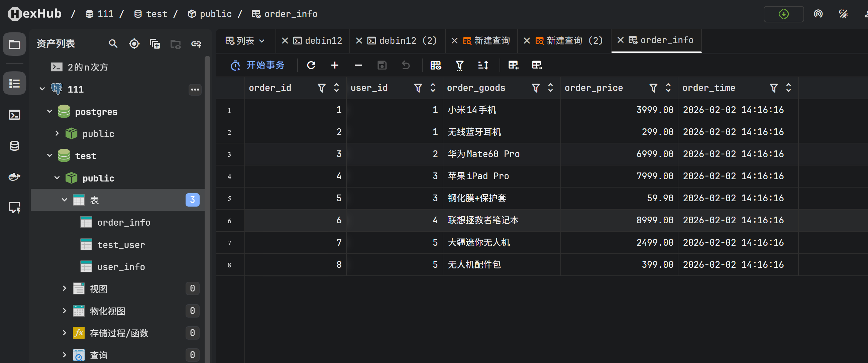Open the user_info table in tree
The height and width of the screenshot is (363, 868).
(x=121, y=267)
